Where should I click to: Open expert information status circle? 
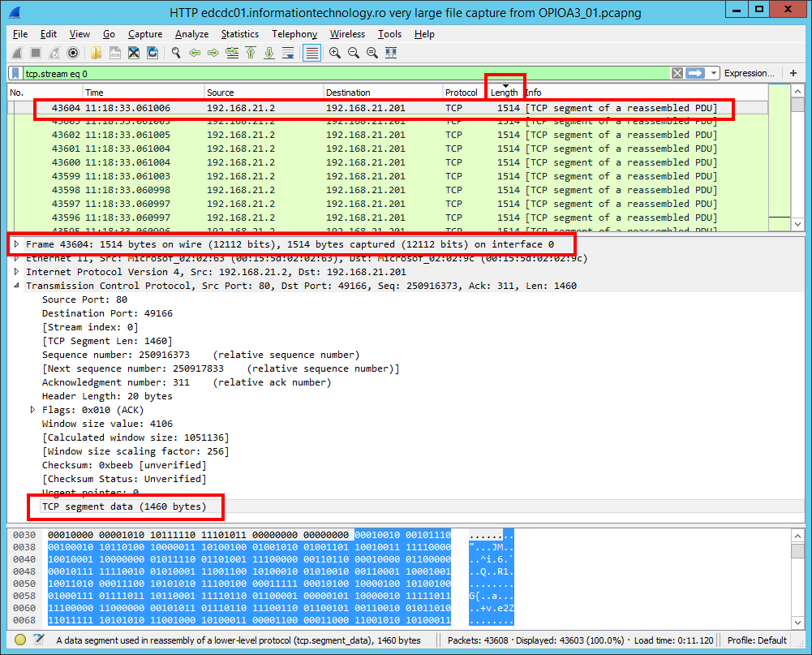[20, 640]
